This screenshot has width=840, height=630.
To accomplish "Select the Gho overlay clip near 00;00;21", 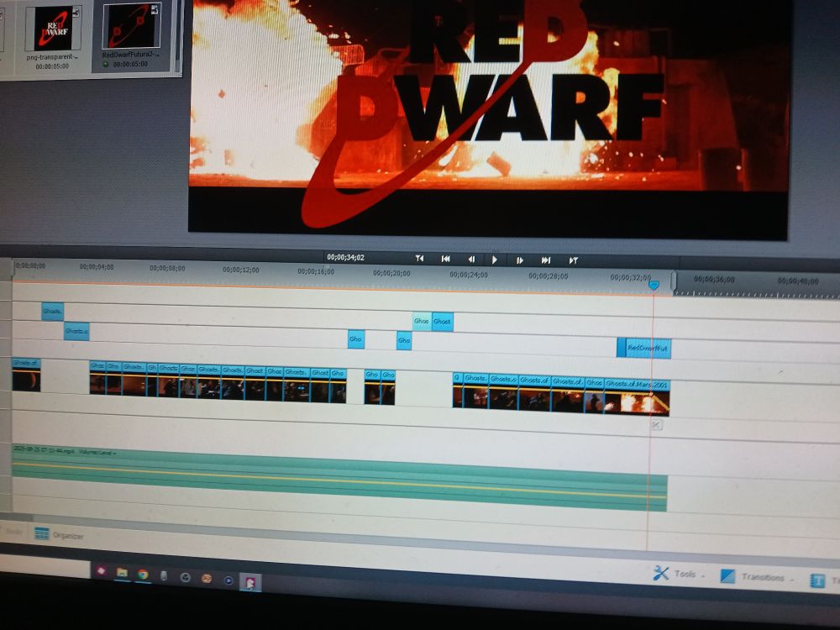I will point(404,341).
